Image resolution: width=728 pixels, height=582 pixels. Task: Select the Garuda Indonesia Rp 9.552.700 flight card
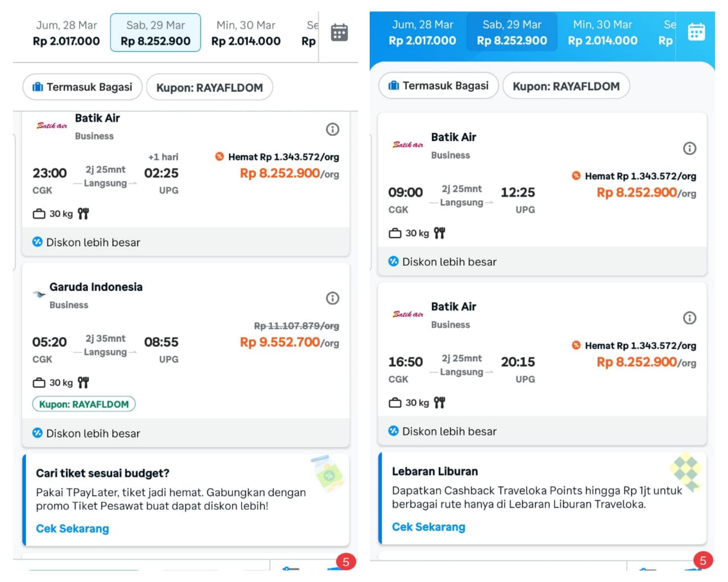(x=185, y=341)
